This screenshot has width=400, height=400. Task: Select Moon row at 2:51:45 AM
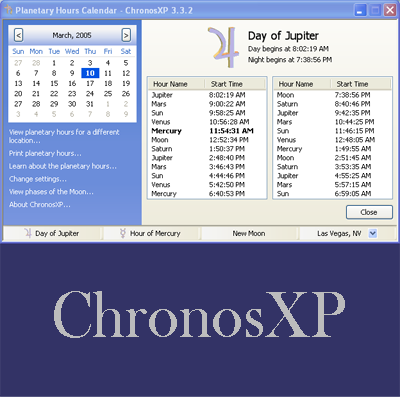click(332, 158)
